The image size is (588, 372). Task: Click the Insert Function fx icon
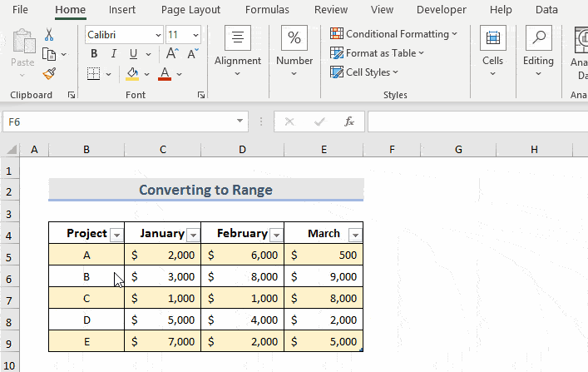(x=349, y=122)
